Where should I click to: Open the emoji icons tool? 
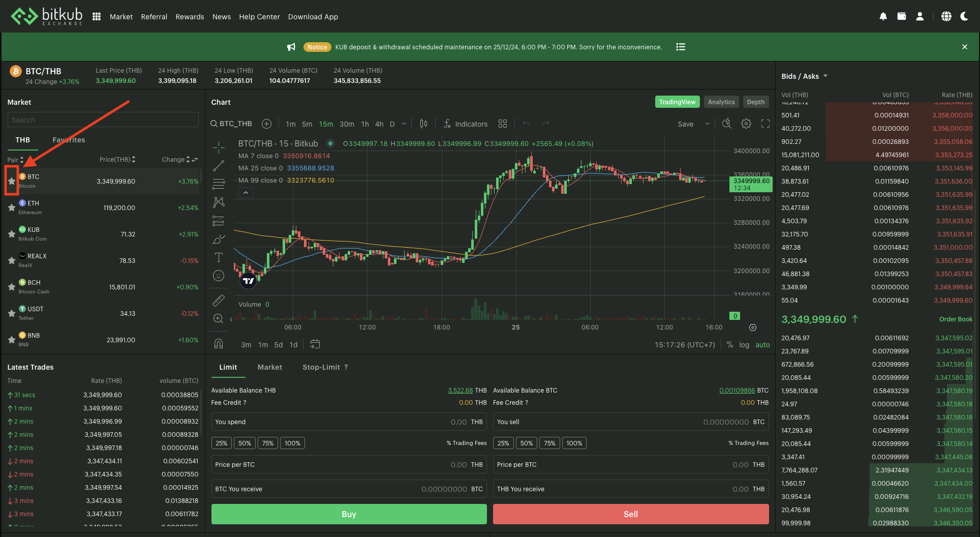pyautogui.click(x=219, y=276)
